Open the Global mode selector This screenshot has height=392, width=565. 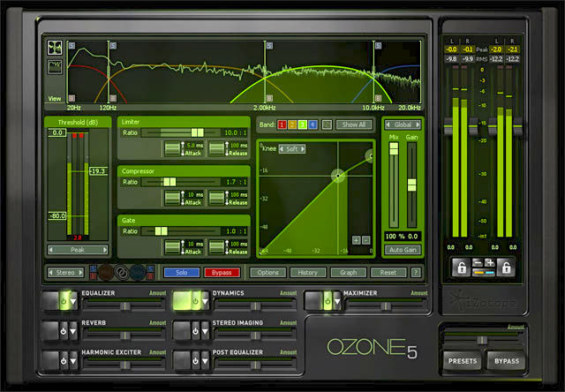[x=403, y=124]
